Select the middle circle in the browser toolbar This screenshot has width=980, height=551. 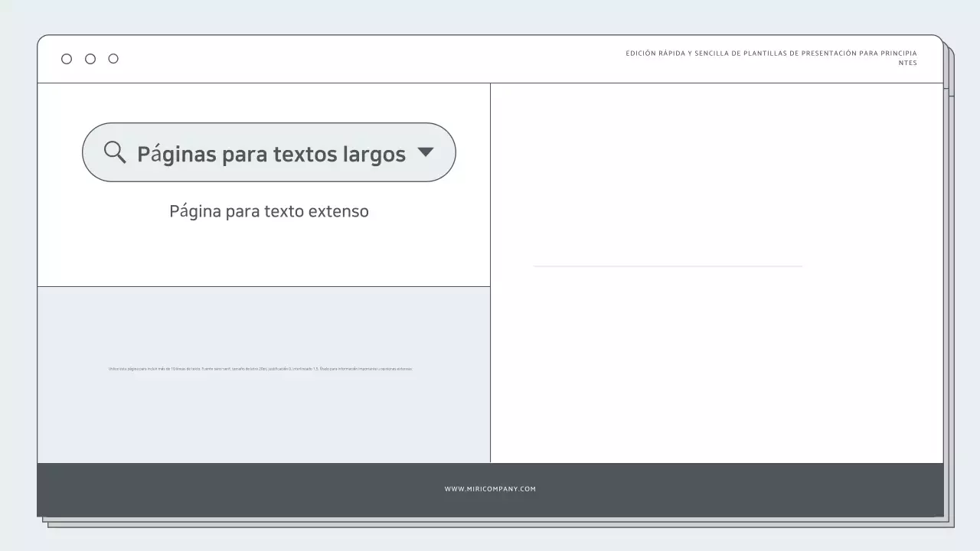(x=90, y=58)
